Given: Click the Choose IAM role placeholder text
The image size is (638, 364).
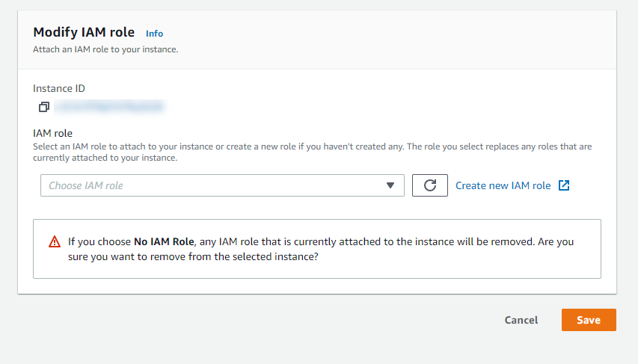Looking at the screenshot, I should click(86, 185).
